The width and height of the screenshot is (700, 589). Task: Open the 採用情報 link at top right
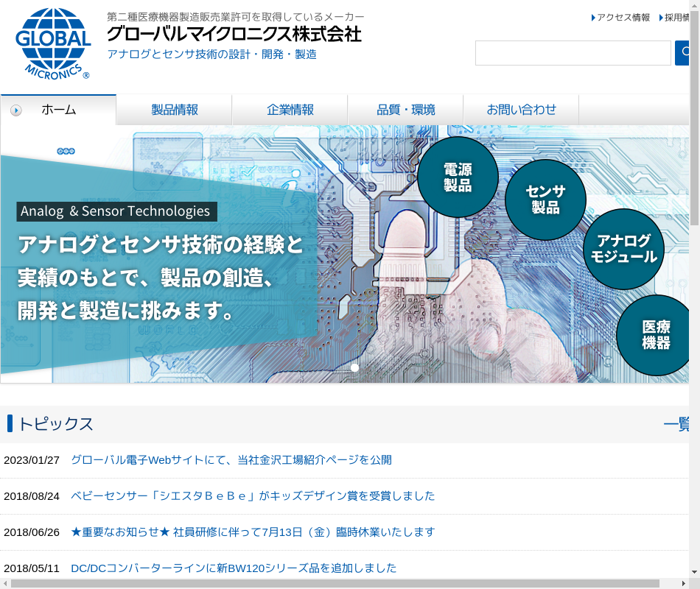(675, 18)
